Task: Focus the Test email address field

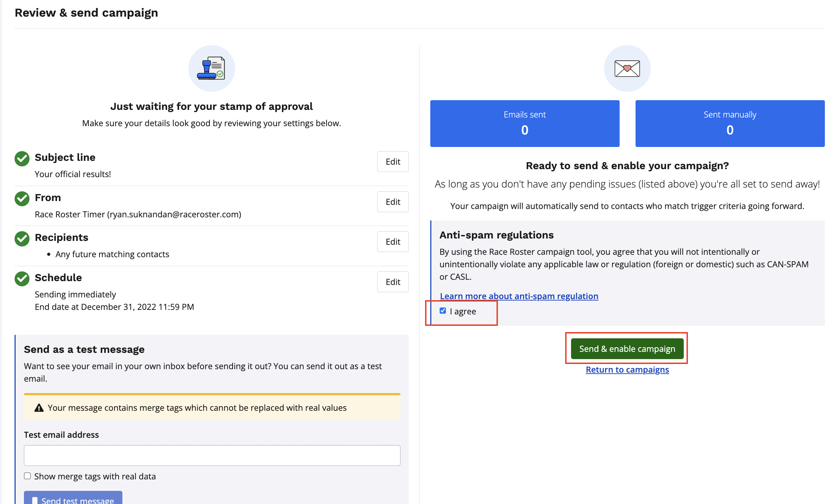Action: pos(212,455)
